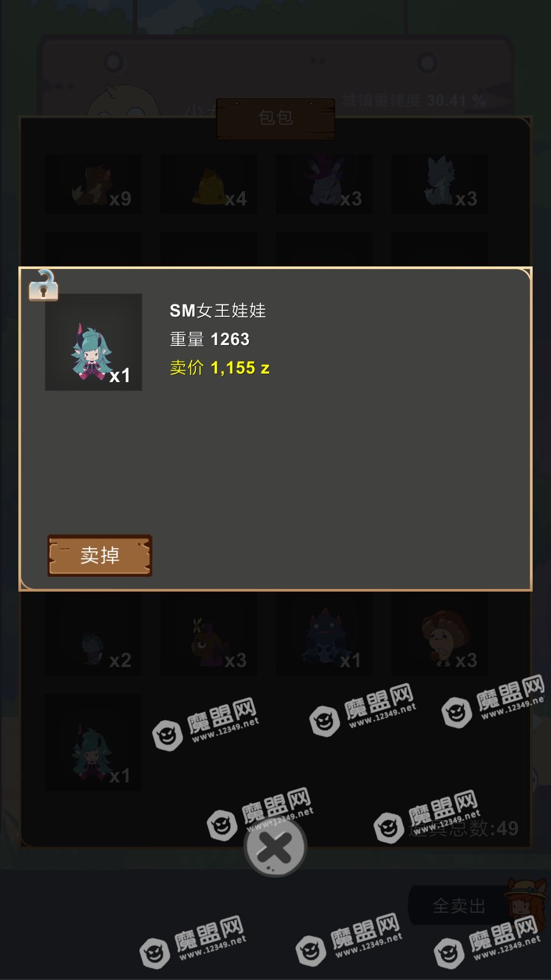551x980 pixels.
Task: Sell the item with 卖掉 button
Action: click(x=100, y=555)
